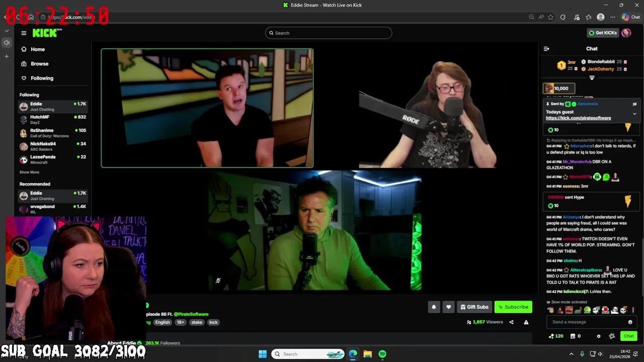Open File Explorer from the taskbar
Screen dimensions: 644x362
[368, 354]
